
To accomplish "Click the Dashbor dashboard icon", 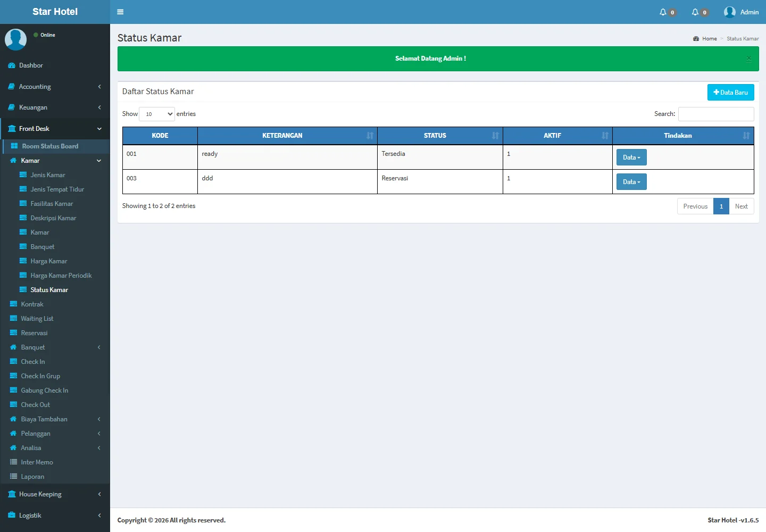I will tap(12, 65).
